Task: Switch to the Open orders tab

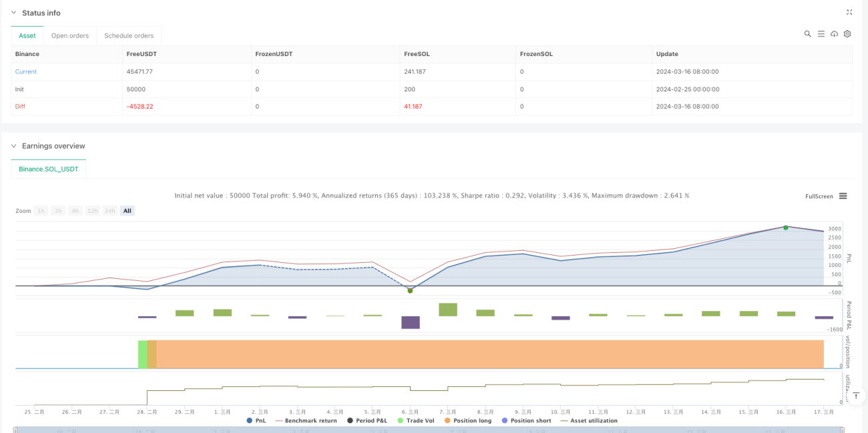Action: tap(70, 35)
